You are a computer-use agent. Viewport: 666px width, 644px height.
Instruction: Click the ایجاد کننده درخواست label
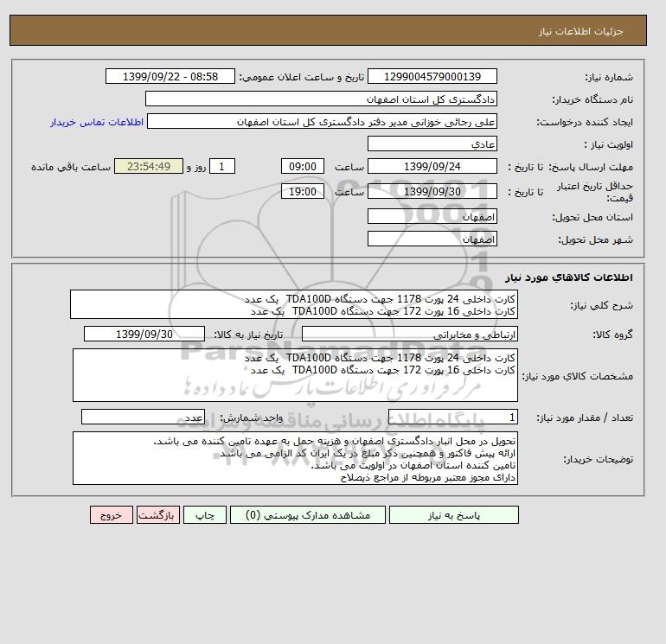pos(585,122)
